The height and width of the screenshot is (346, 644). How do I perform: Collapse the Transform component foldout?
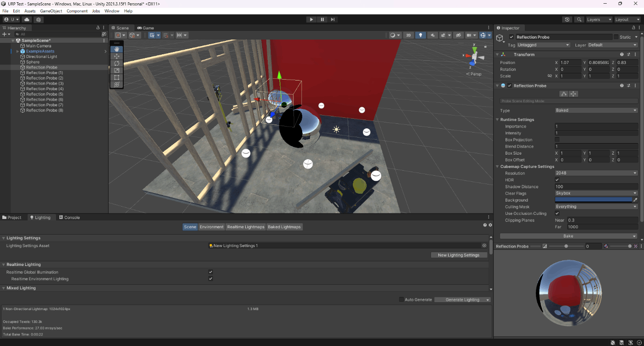[x=497, y=54]
